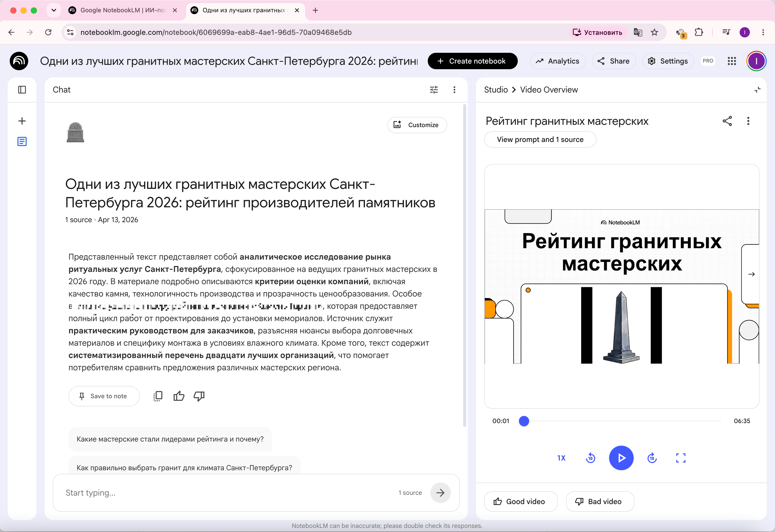
Task: Close the Google NotebookLM tab
Action: (175, 10)
